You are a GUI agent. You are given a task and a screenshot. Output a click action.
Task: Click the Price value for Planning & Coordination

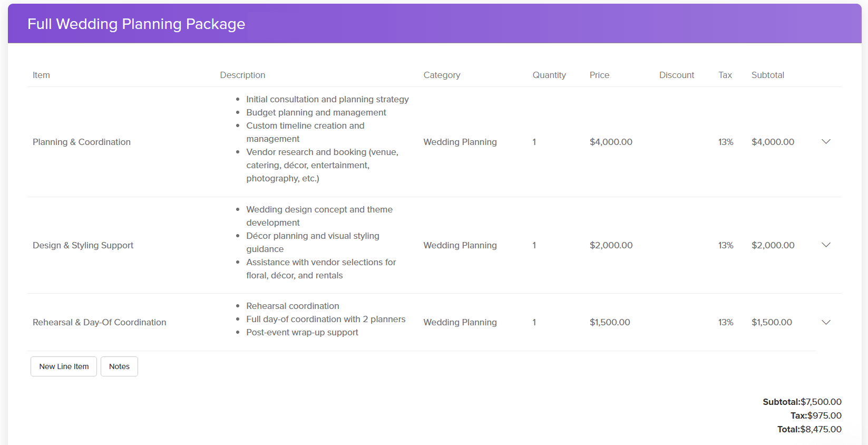[x=611, y=142]
